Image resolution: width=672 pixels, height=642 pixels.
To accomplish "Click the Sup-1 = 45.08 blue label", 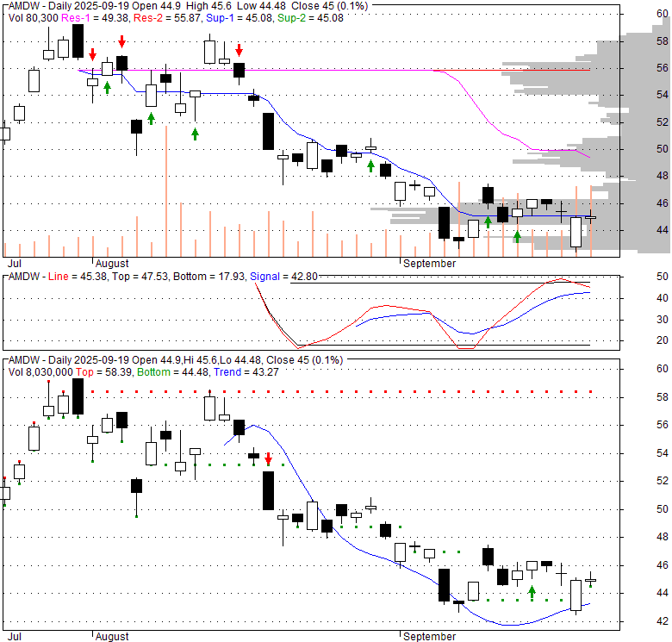I will [x=240, y=18].
